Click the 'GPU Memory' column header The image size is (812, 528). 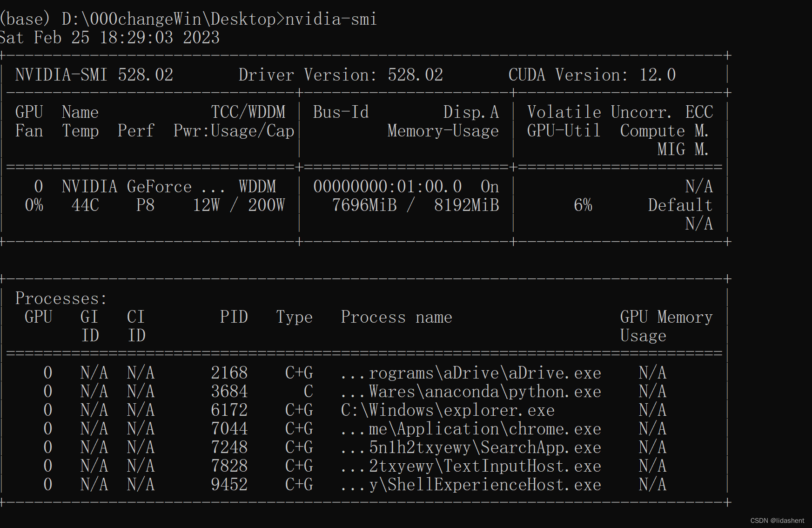[x=666, y=317]
